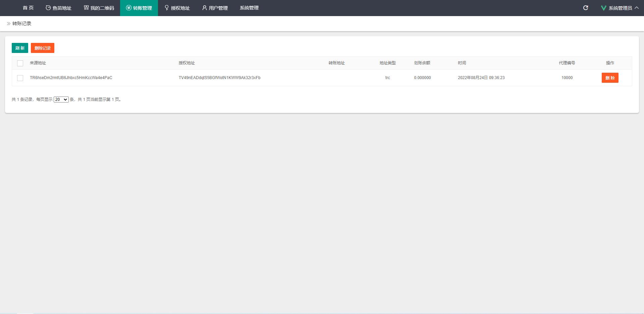Click the bulb icon beside 授权地址
This screenshot has width=644, height=314.
click(x=166, y=8)
